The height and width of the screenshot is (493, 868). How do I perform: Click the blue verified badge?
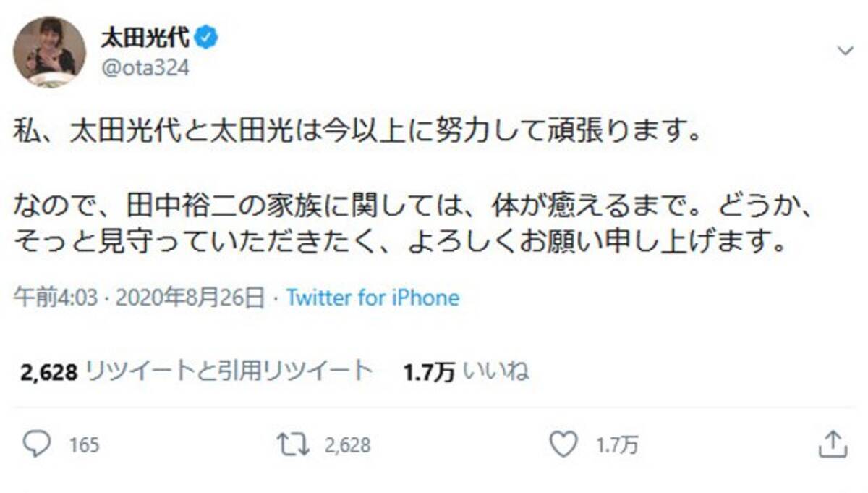pyautogui.click(x=208, y=38)
